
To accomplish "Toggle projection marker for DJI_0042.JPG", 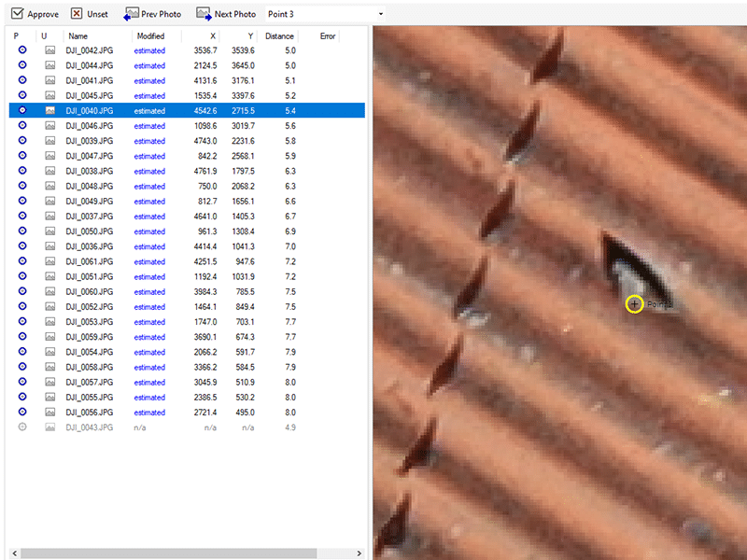I will [x=22, y=50].
